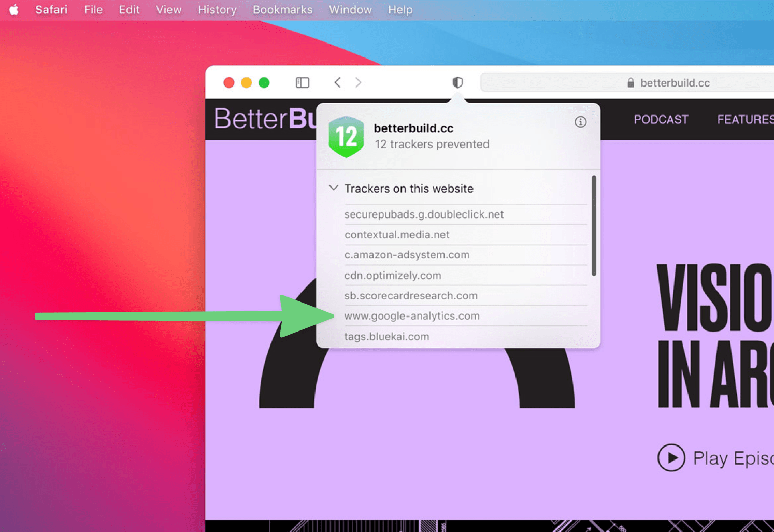Click the lock icon in address bar
This screenshot has height=532, width=774.
pos(630,83)
